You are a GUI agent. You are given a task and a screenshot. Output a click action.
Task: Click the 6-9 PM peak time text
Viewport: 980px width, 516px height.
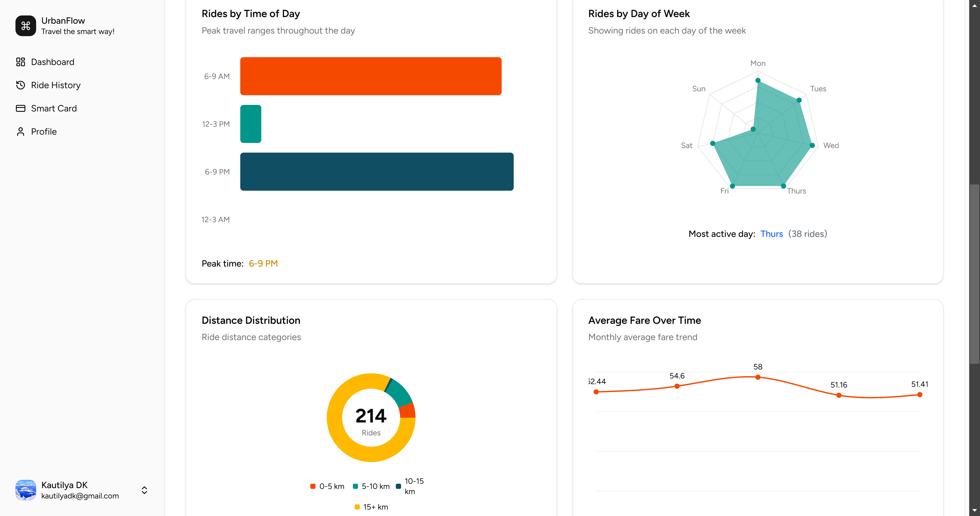pyautogui.click(x=263, y=263)
